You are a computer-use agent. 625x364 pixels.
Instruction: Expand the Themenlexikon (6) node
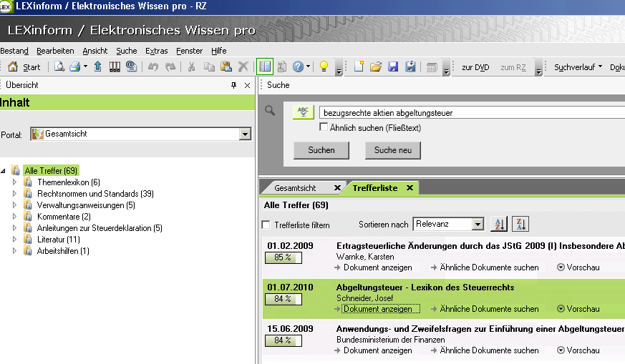[15, 182]
